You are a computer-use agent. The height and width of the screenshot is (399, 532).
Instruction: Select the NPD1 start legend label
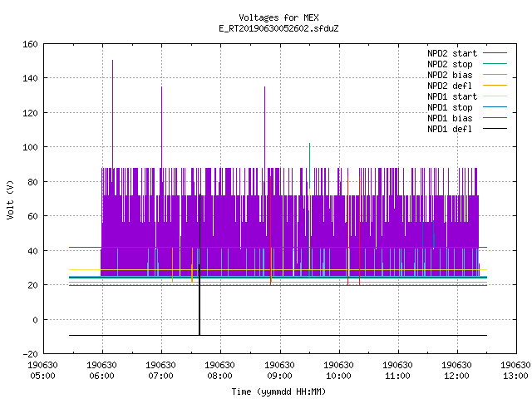(452, 96)
